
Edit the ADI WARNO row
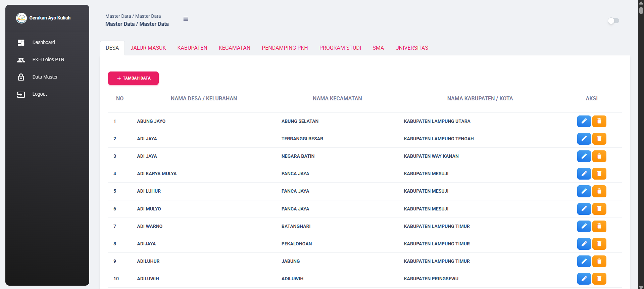coord(584,226)
